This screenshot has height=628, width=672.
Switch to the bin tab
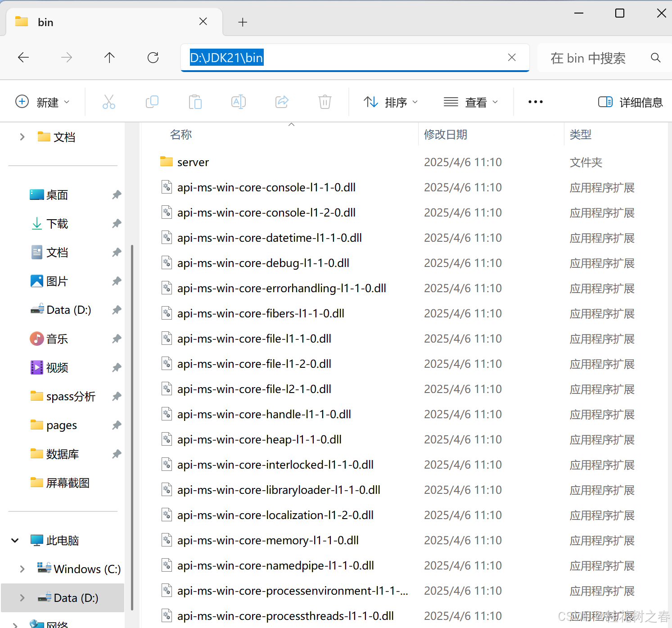pos(45,22)
